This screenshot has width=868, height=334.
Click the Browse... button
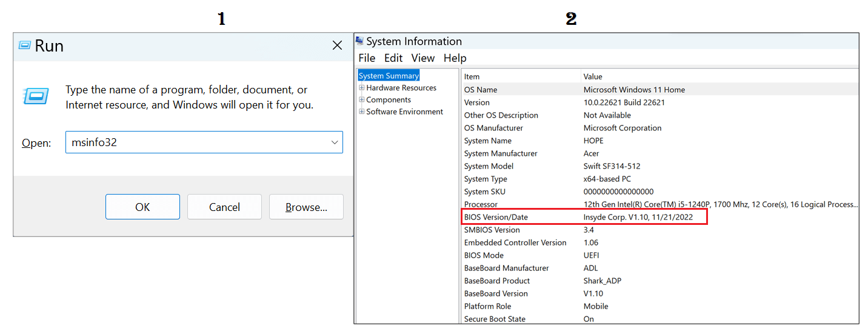coord(306,207)
